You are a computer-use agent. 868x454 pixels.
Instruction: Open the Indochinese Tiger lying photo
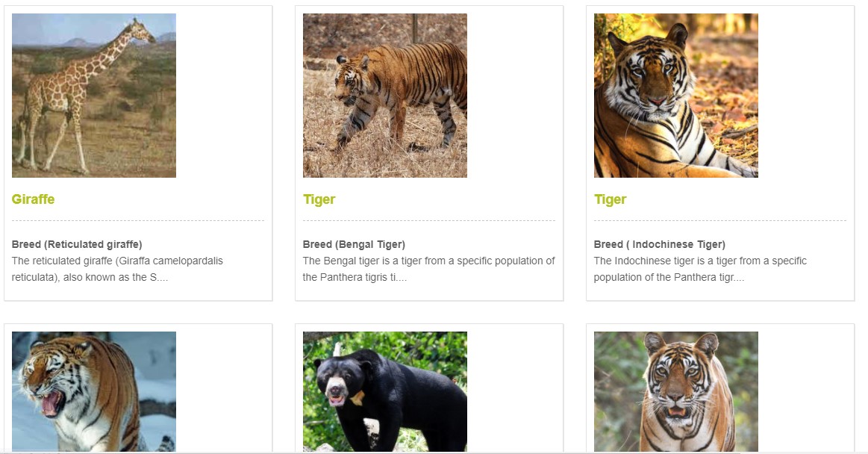pos(675,95)
